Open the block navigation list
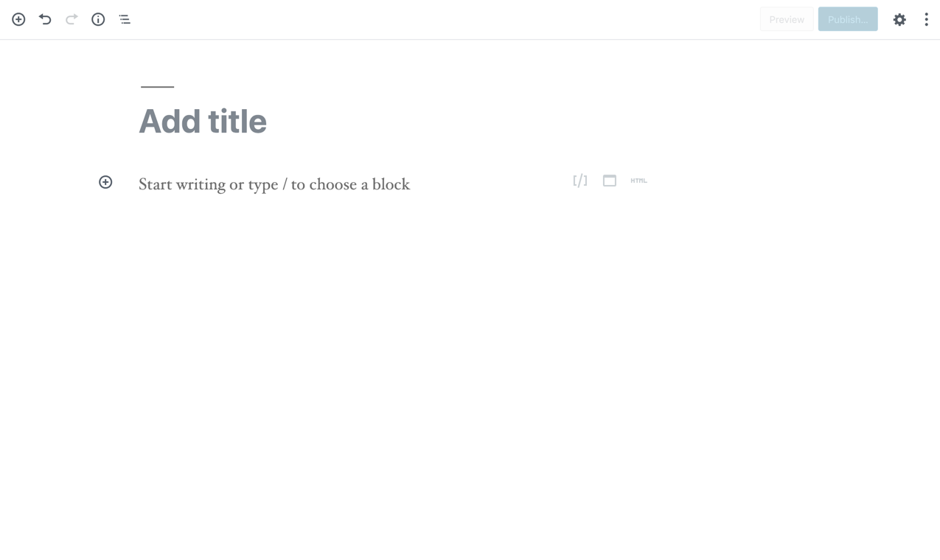This screenshot has width=940, height=560. coord(125,19)
